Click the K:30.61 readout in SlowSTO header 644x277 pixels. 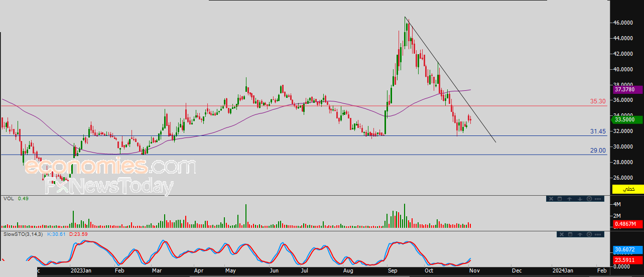coord(56,234)
